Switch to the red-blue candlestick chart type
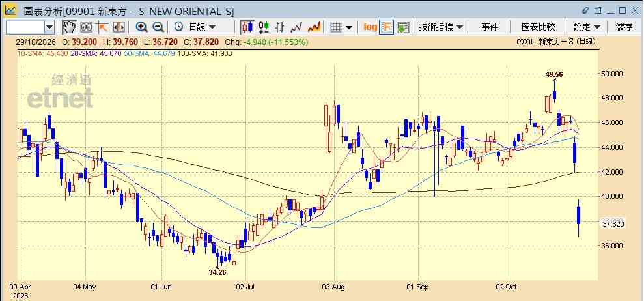 (x=247, y=27)
